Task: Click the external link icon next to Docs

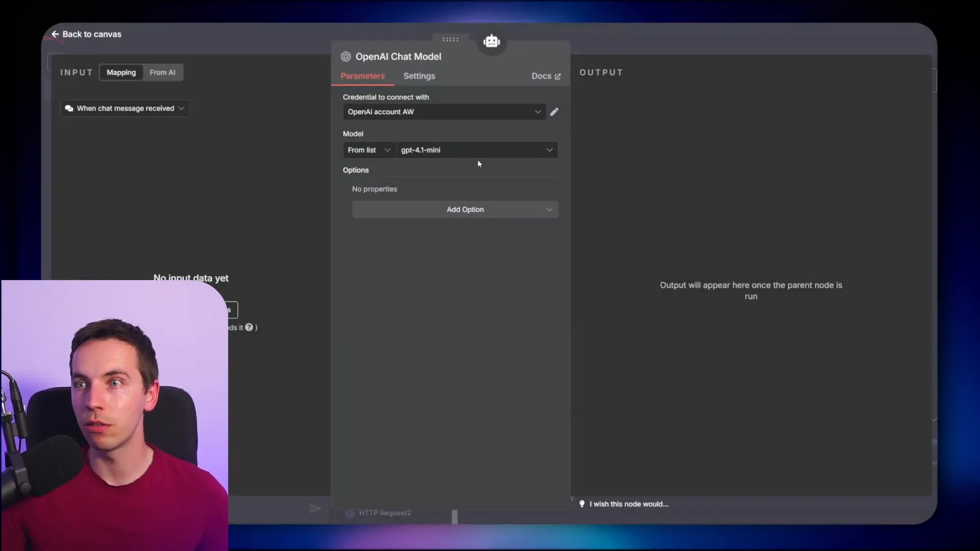Action: 557,77
